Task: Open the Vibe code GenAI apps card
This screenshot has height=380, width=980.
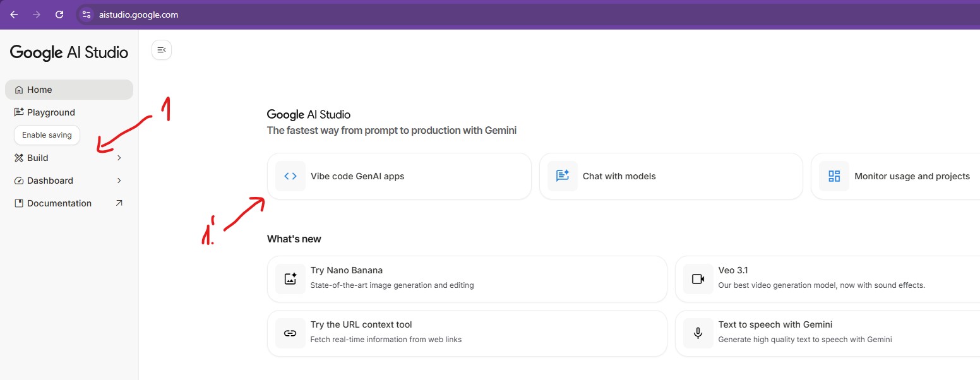Action: point(399,176)
